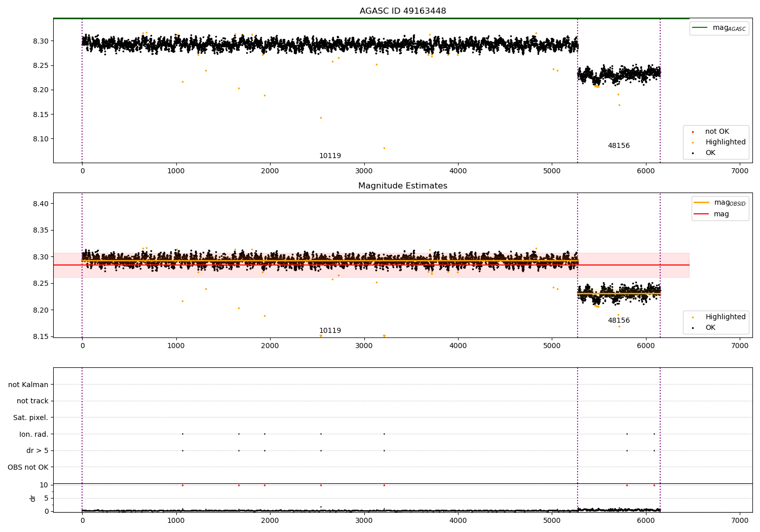Click the red 'not OK' legend marker in top plot
The image size is (760, 532).
click(x=693, y=132)
